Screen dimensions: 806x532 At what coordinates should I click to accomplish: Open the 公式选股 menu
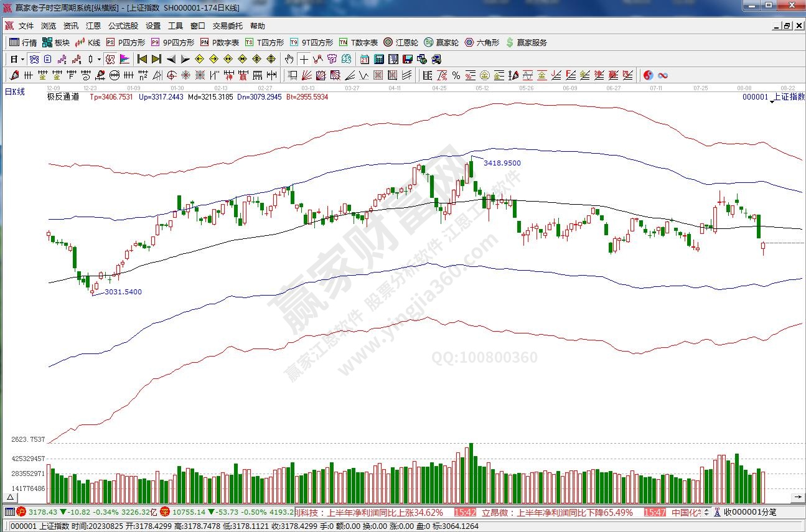click(123, 26)
